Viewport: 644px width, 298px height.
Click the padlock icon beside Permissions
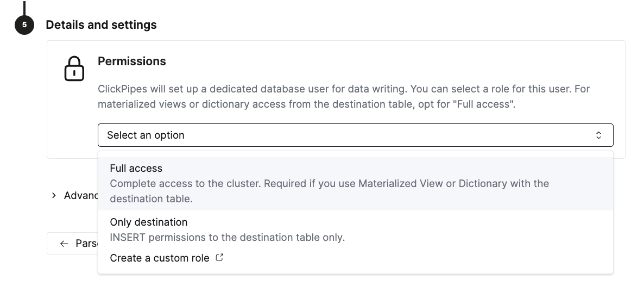tap(74, 69)
